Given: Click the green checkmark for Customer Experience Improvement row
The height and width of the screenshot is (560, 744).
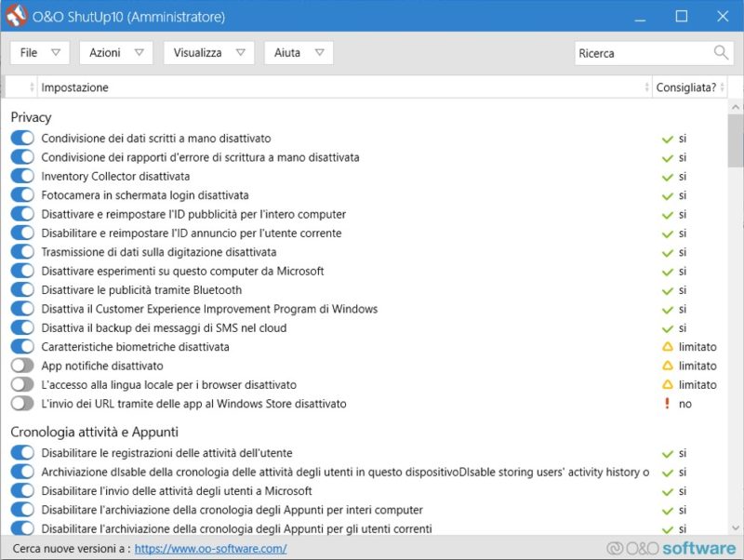Looking at the screenshot, I should pyautogui.click(x=668, y=310).
